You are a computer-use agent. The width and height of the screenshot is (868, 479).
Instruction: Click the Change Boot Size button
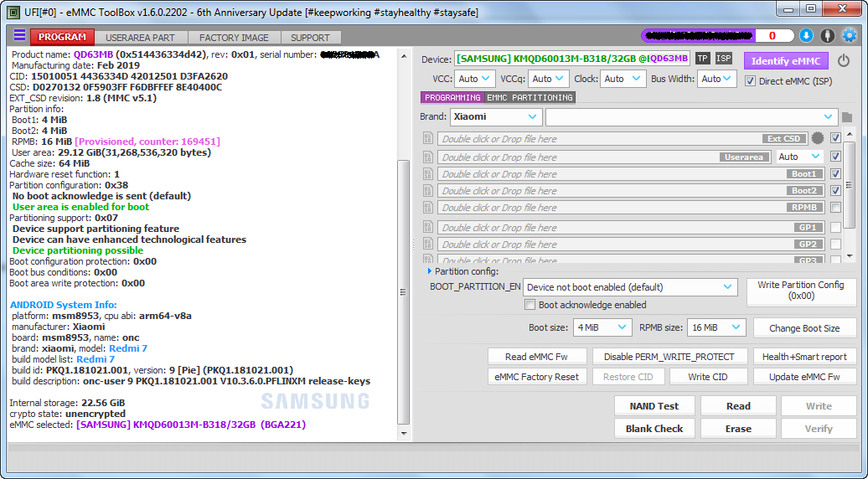click(804, 328)
